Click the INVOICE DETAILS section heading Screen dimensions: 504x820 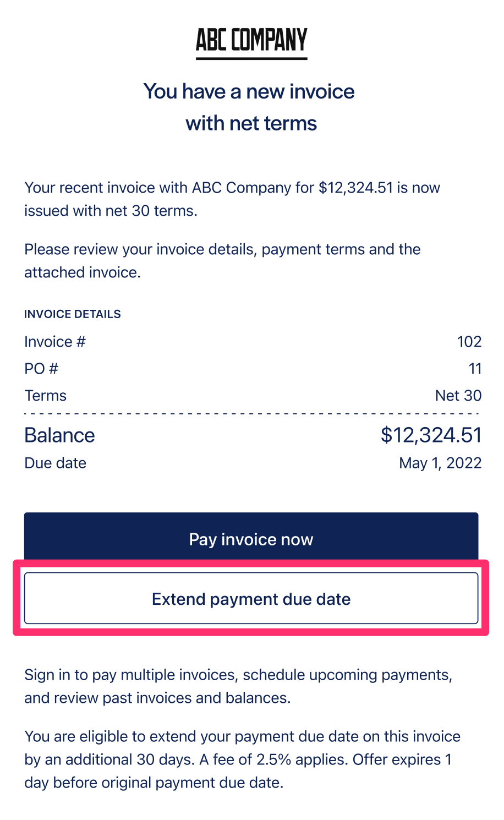pyautogui.click(x=73, y=314)
